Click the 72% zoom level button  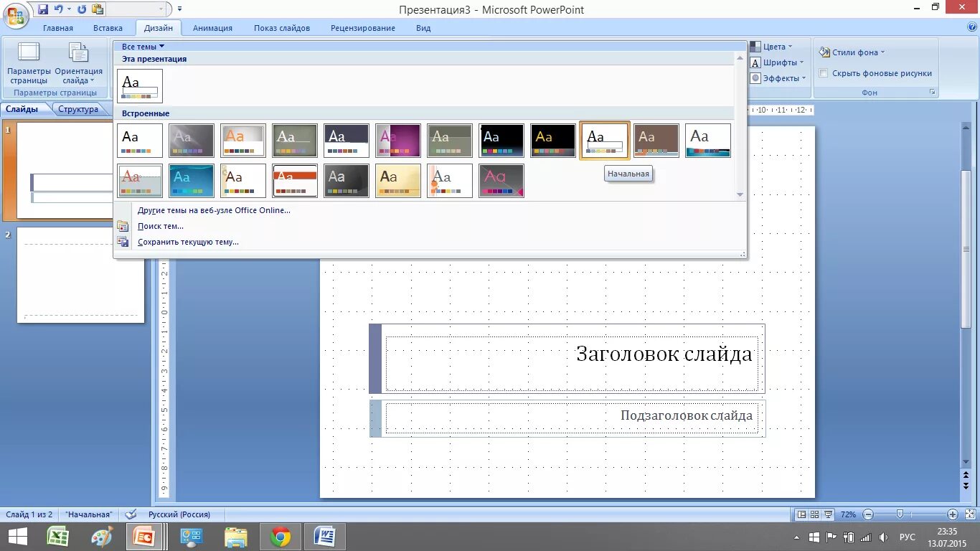[849, 514]
